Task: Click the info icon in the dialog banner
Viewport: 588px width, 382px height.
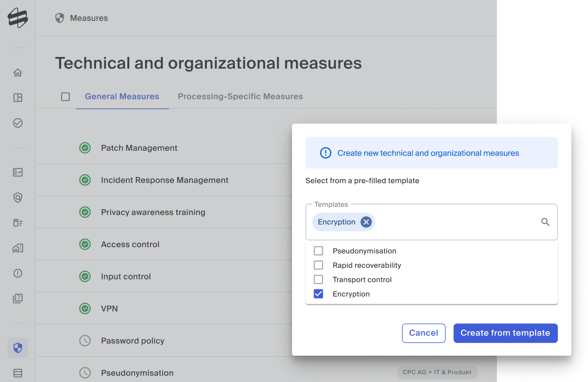Action: pyautogui.click(x=325, y=153)
